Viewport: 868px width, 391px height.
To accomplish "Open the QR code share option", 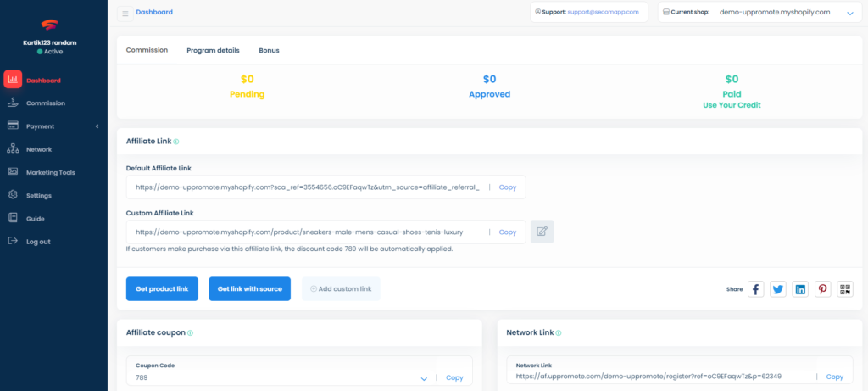I will pyautogui.click(x=845, y=288).
